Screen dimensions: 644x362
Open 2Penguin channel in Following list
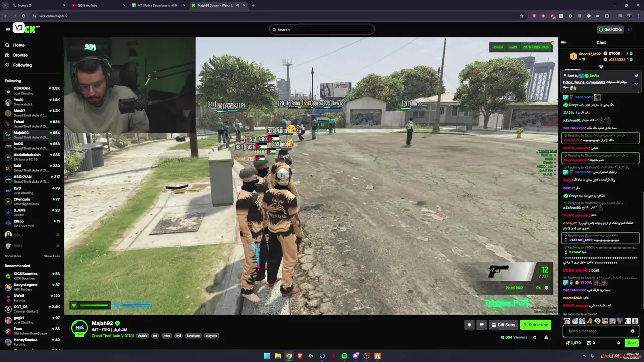pos(32,201)
